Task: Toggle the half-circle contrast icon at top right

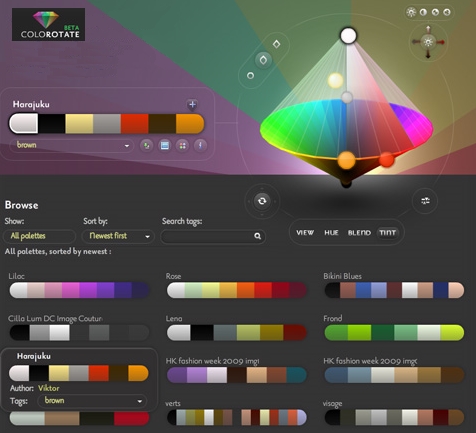Action: tap(423, 13)
